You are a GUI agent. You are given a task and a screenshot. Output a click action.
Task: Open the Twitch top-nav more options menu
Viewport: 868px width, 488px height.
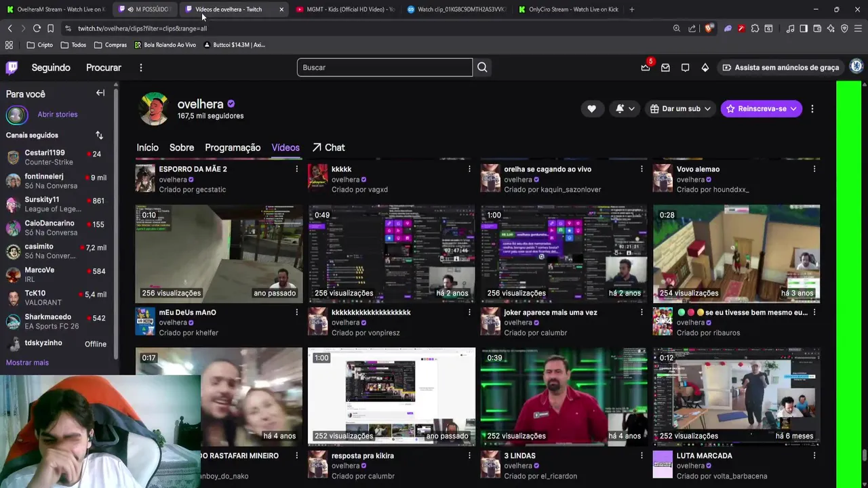coord(141,68)
